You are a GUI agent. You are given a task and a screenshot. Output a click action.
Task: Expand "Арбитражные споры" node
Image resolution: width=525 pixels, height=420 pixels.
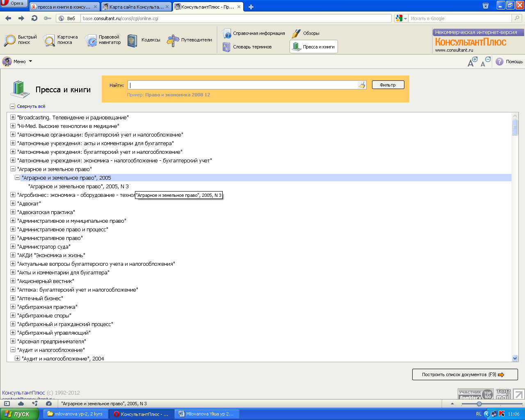(x=13, y=315)
